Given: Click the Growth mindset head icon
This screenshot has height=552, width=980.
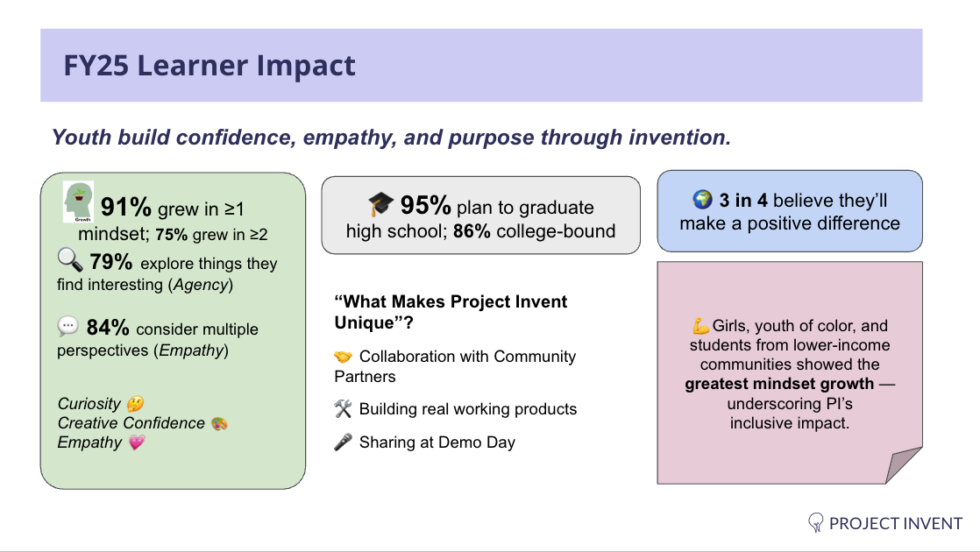Looking at the screenshot, I should tap(79, 202).
